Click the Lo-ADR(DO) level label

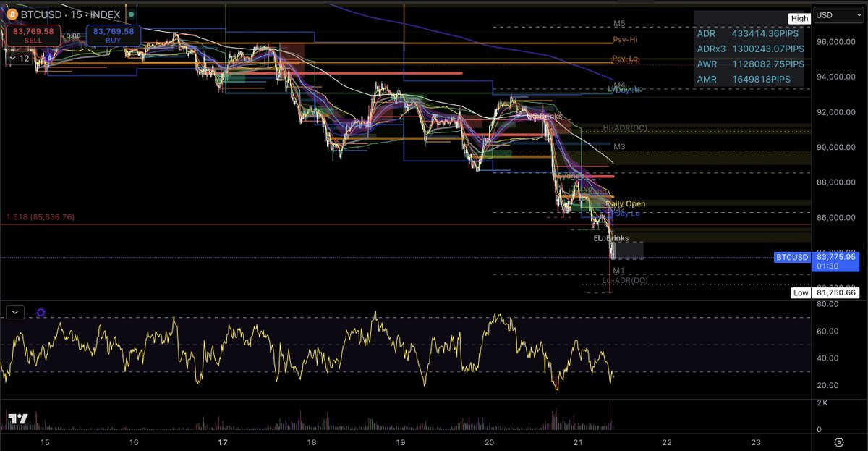pyautogui.click(x=625, y=279)
